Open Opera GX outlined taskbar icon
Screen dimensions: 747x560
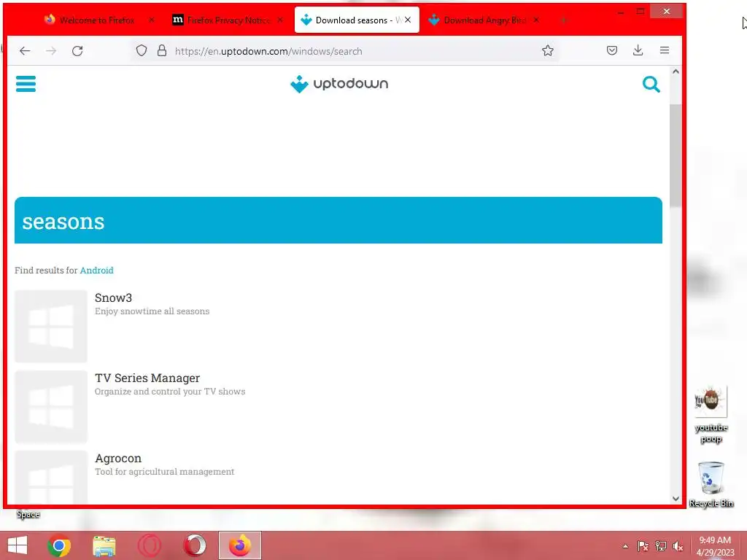pos(149,545)
